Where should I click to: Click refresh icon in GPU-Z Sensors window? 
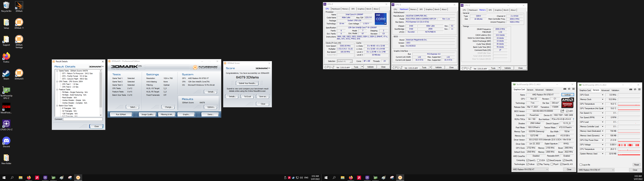[x=635, y=89]
